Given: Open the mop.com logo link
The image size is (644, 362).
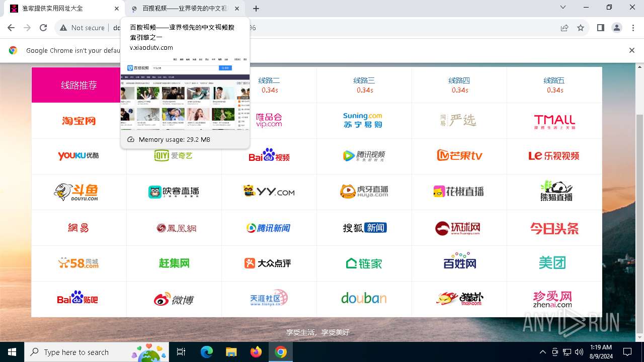Looking at the screenshot, I should 459,299.
